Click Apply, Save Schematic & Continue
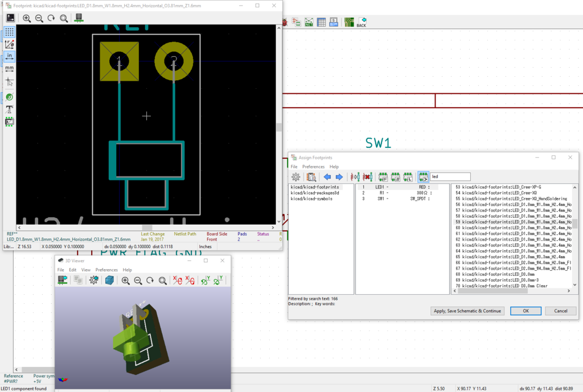The width and height of the screenshot is (583, 392). click(x=467, y=311)
